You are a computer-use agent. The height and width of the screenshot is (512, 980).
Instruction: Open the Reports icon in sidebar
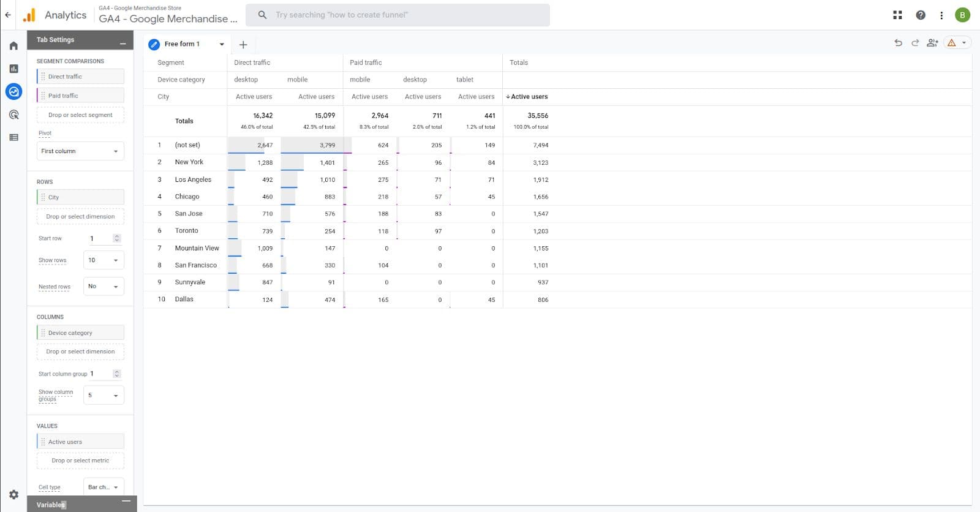pyautogui.click(x=13, y=69)
